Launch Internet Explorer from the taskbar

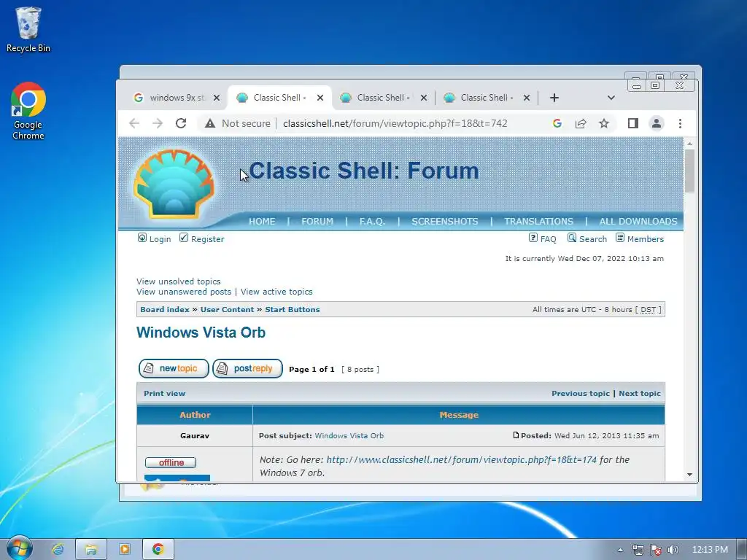coord(58,549)
